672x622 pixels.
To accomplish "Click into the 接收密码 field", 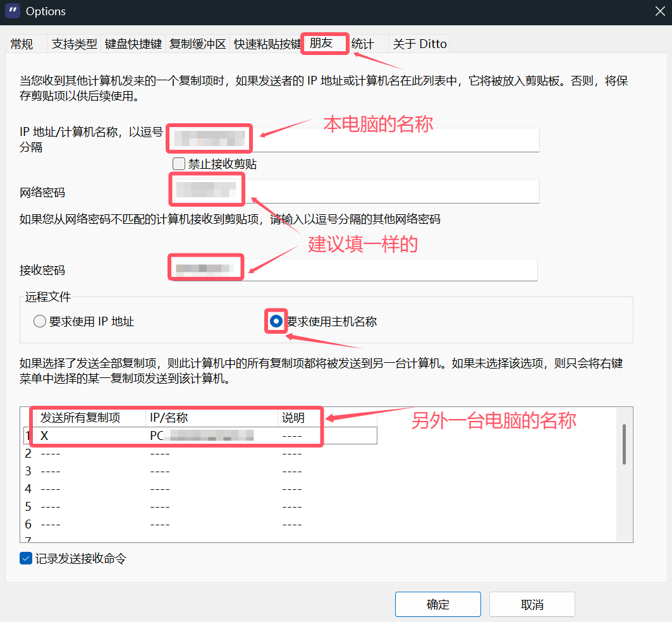I will click(x=392, y=269).
